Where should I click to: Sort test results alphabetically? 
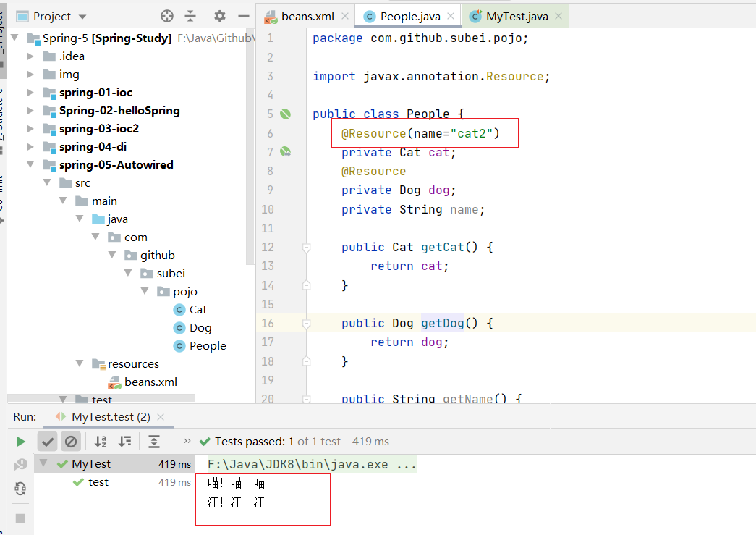tap(101, 442)
